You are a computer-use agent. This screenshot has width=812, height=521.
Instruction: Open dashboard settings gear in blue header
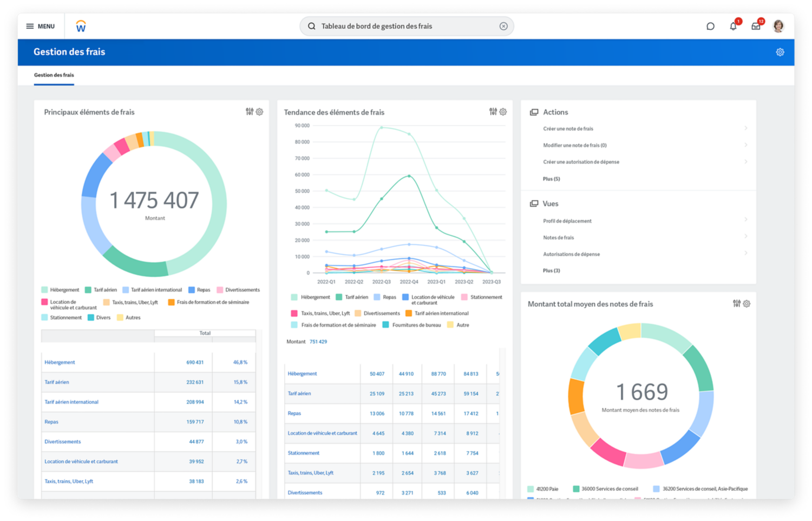coord(780,52)
